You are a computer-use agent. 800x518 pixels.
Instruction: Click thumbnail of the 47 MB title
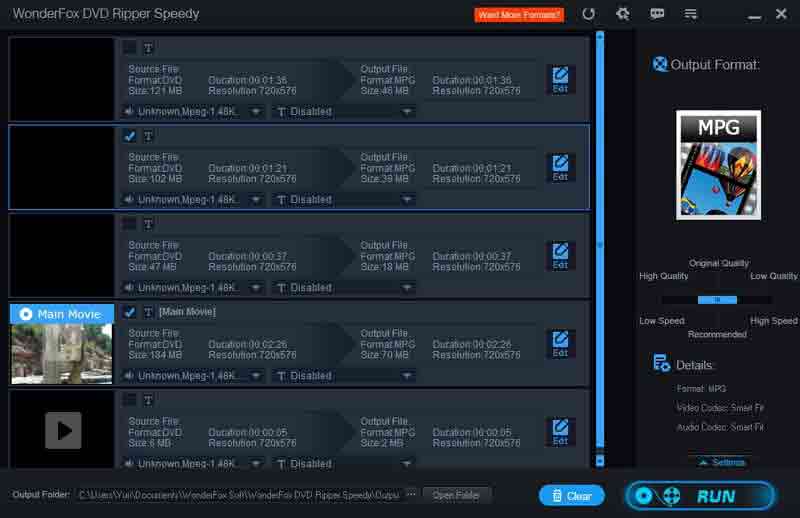click(62, 255)
